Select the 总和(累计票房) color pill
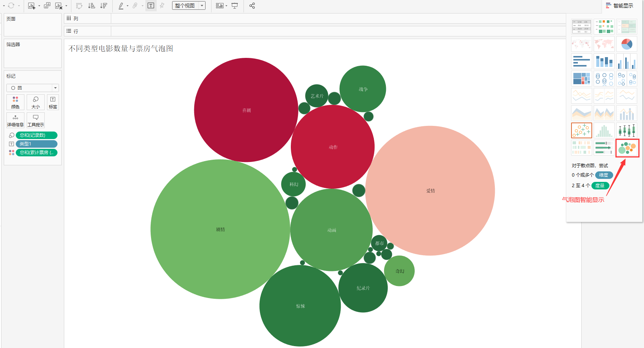 pyautogui.click(x=36, y=153)
